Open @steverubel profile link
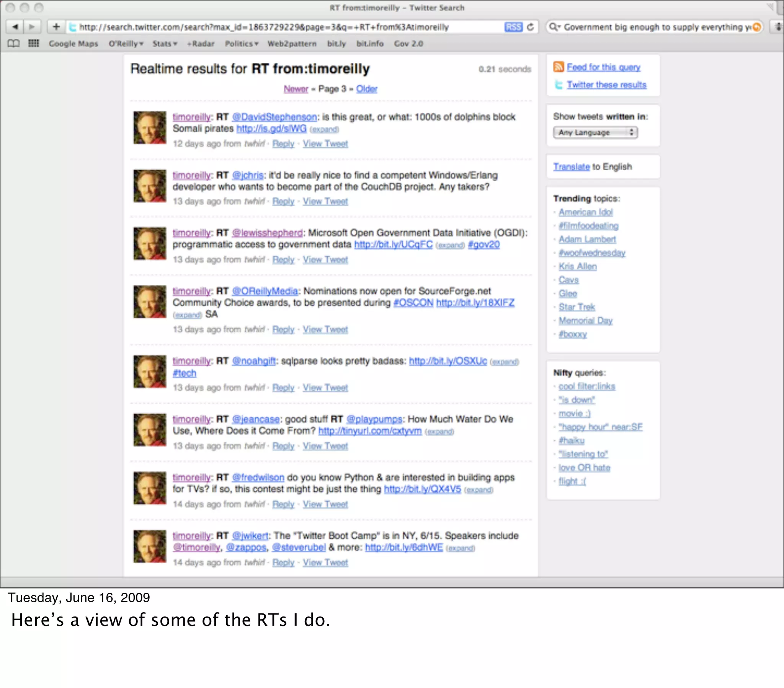The height and width of the screenshot is (688, 784). (299, 547)
